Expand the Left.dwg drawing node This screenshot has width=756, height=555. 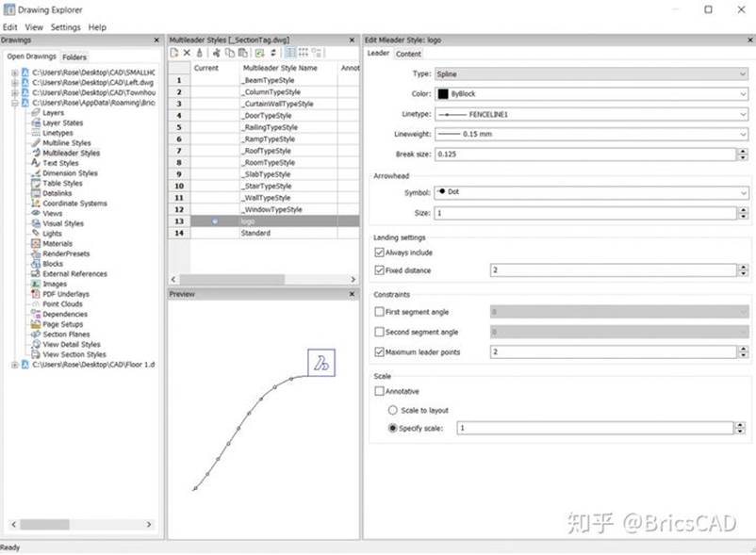click(15, 83)
